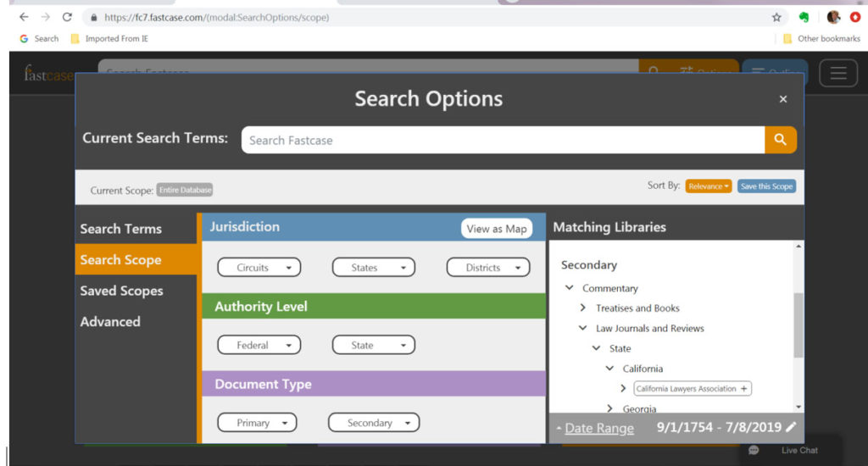
Task: Click in the Search Fastcase input field
Action: coord(504,140)
